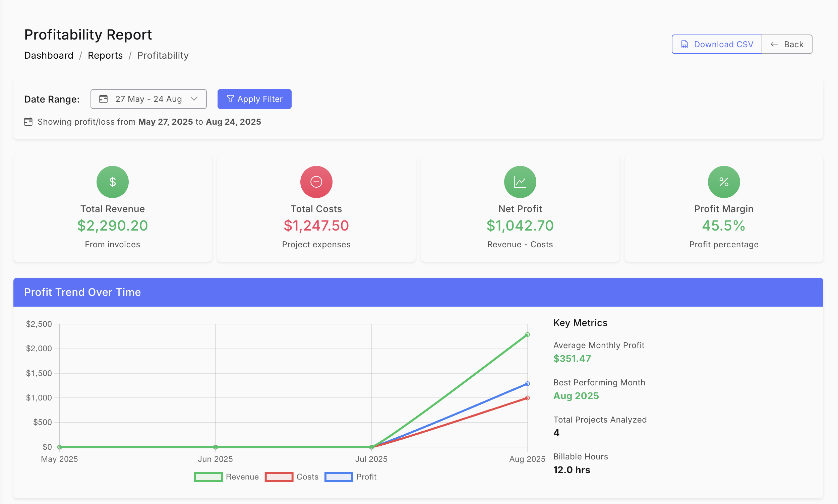Go to Dashboard via breadcrumb

49,55
